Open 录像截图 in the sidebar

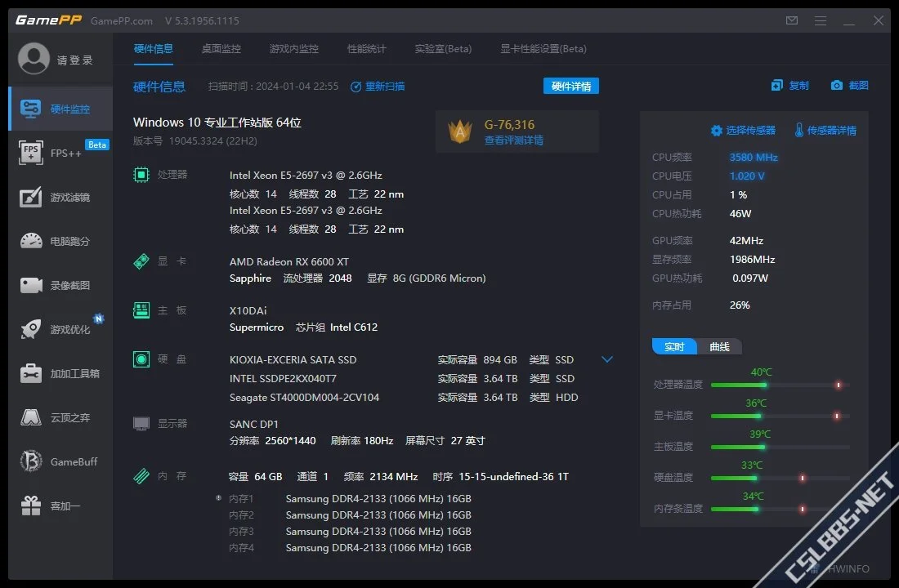click(x=60, y=285)
